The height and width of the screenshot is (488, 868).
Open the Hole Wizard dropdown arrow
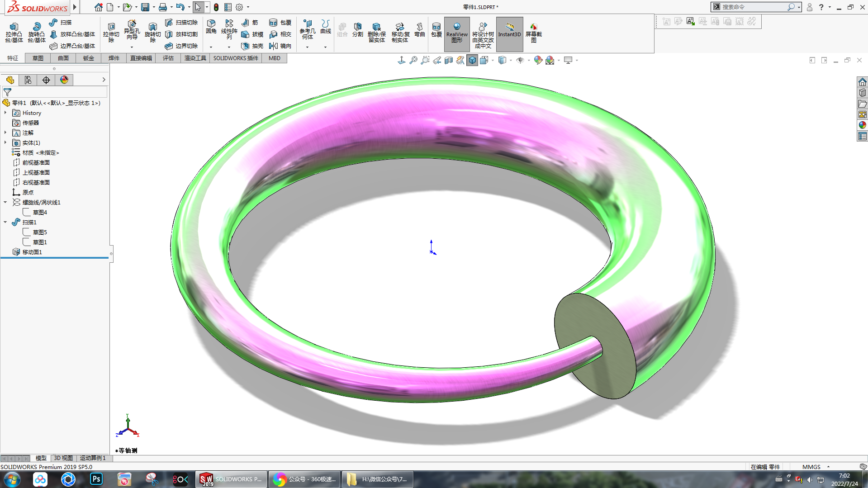coord(132,47)
